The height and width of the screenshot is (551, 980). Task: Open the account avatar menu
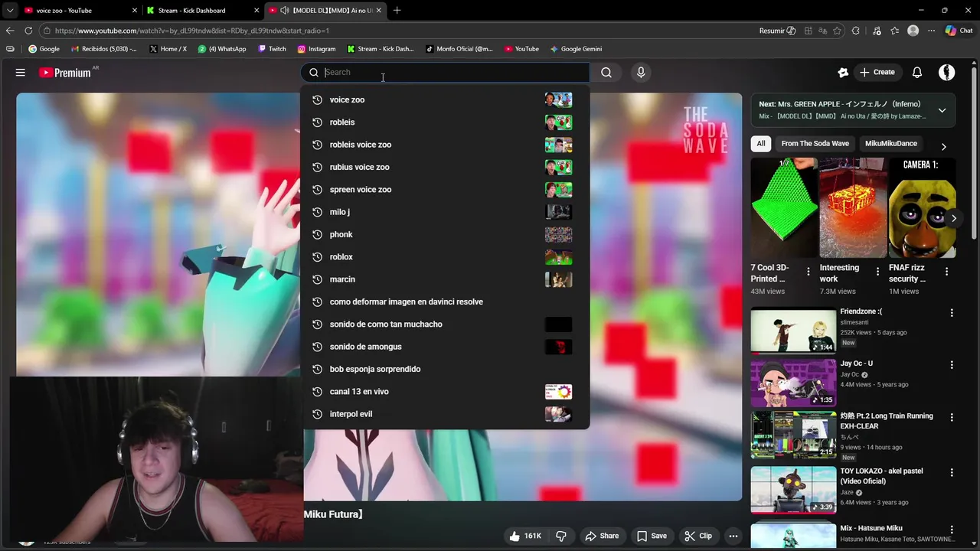pos(947,73)
